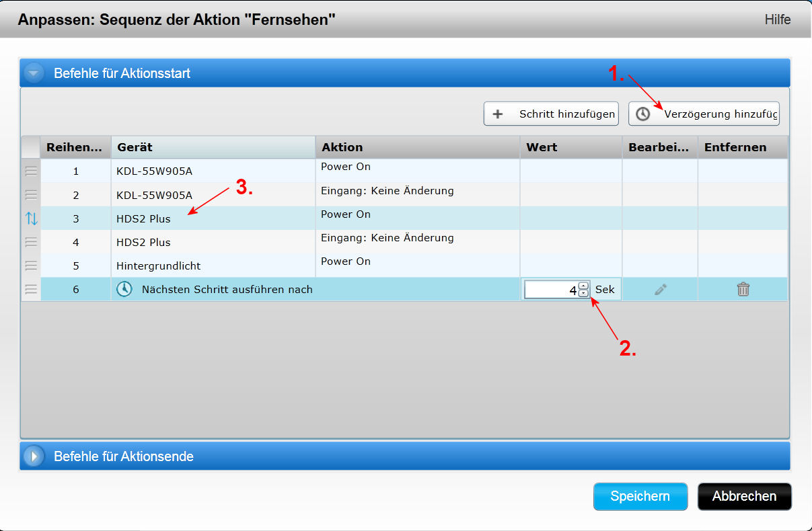Click the Verzögerung hinzufügen button
Viewport: 812px width, 531px height.
(704, 114)
